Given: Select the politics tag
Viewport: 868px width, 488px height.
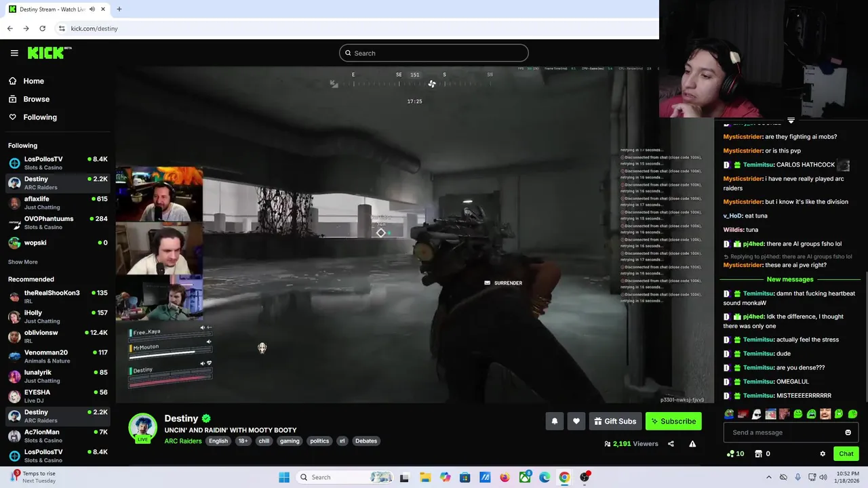Looking at the screenshot, I should tap(319, 441).
